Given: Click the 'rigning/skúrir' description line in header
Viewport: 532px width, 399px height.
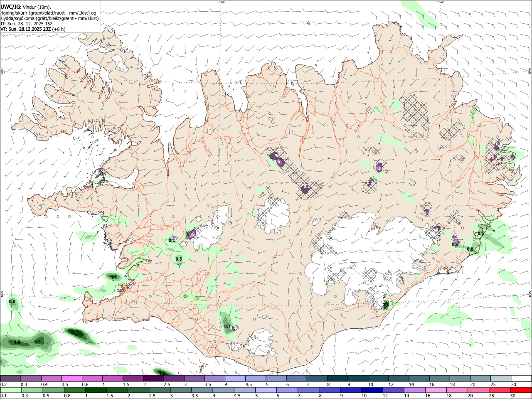Looking at the screenshot, I should click(48, 12).
